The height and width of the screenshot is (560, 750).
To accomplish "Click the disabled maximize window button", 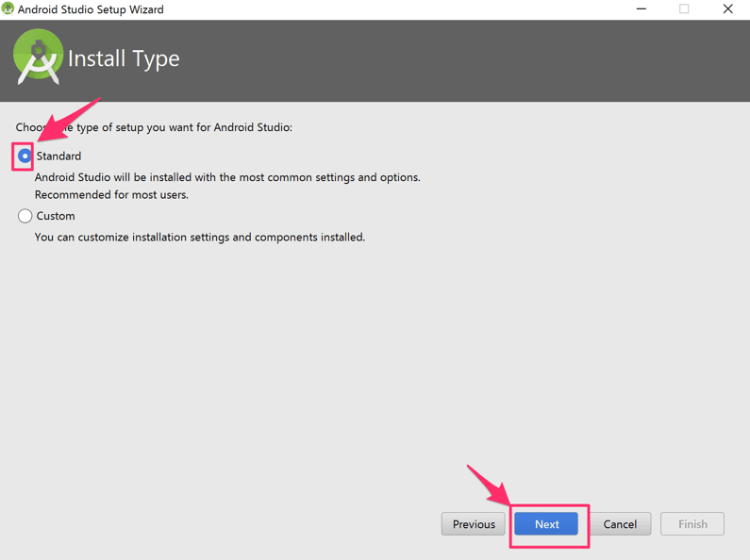I will (x=684, y=9).
